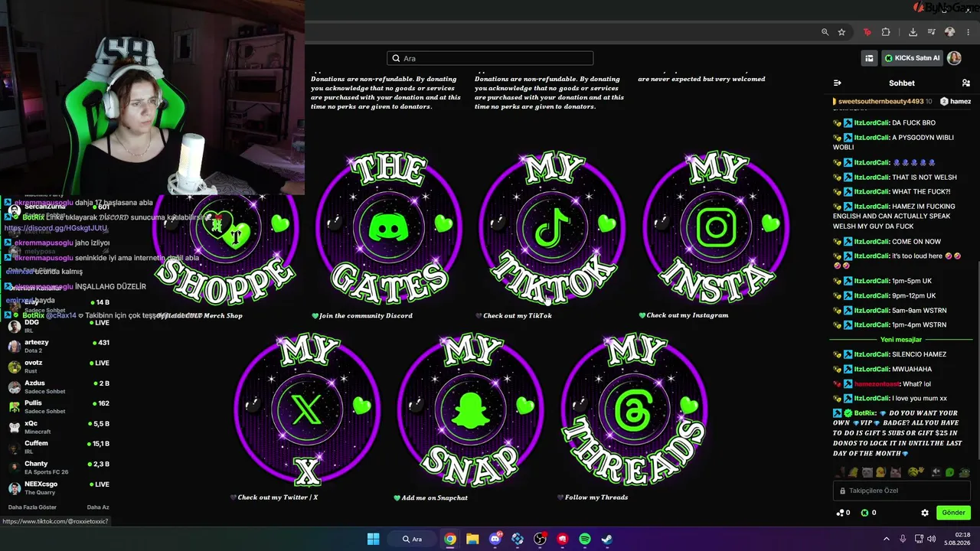Open the browser media controls icon
Screen dimensions: 980x551
pyautogui.click(x=931, y=32)
